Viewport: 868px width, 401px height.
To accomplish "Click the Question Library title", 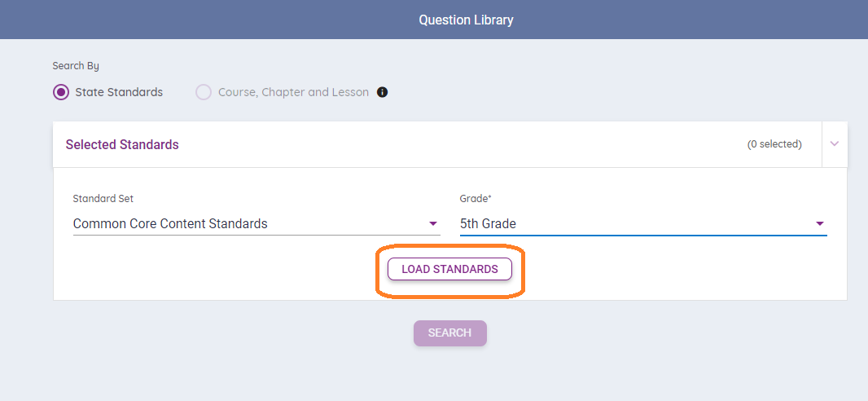I will click(466, 20).
